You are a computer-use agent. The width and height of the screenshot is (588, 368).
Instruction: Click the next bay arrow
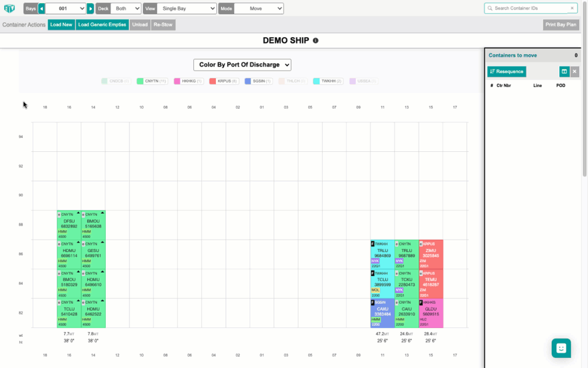91,8
